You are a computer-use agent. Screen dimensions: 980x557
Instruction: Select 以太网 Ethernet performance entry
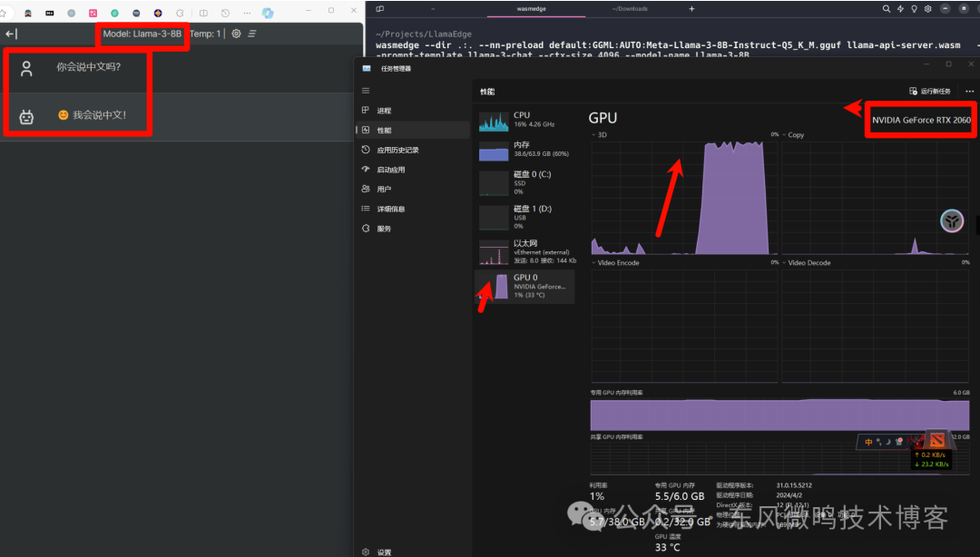click(x=525, y=251)
